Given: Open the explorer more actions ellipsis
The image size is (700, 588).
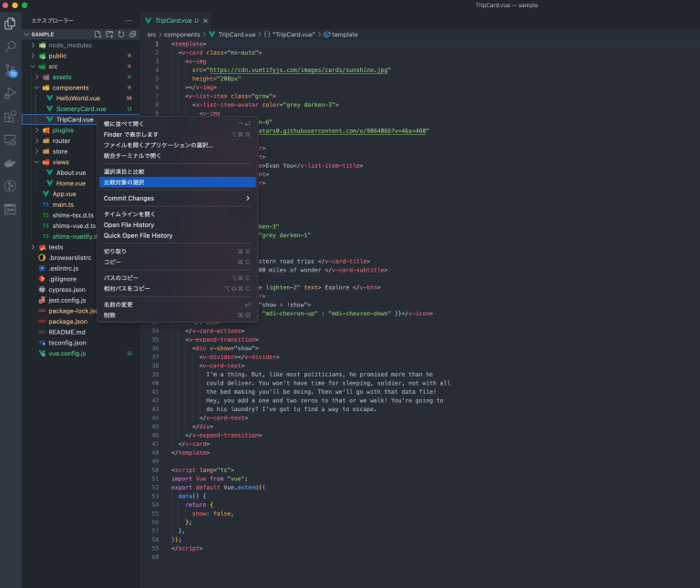Looking at the screenshot, I should click(128, 20).
